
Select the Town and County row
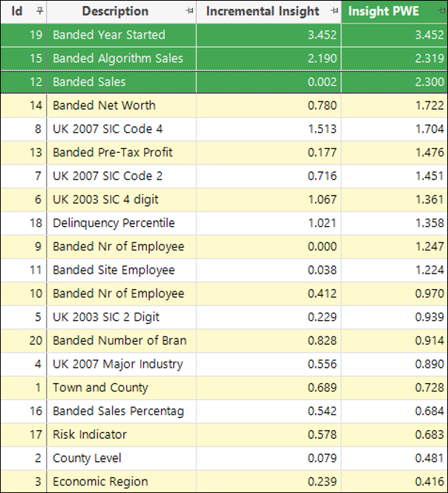pos(224,388)
